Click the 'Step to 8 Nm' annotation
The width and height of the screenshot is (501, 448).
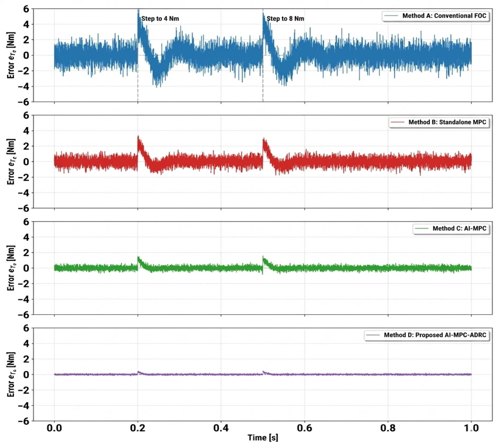[x=285, y=19]
